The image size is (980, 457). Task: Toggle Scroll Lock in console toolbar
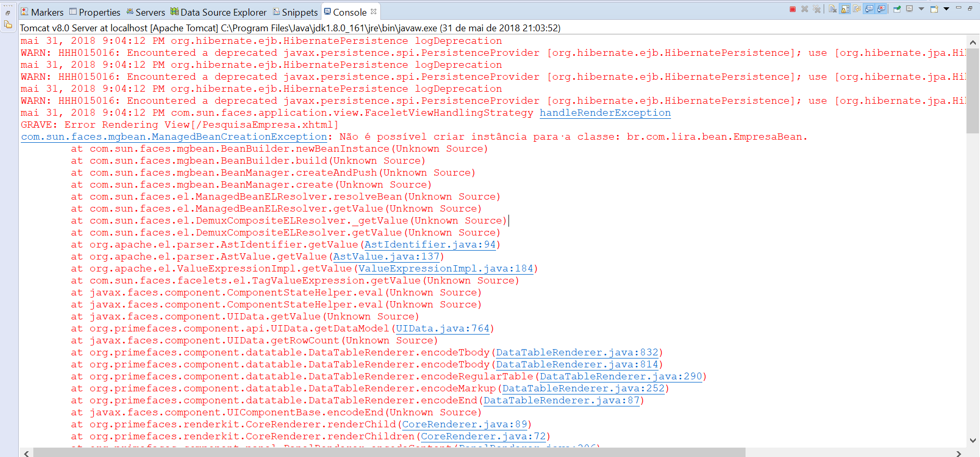(x=845, y=9)
